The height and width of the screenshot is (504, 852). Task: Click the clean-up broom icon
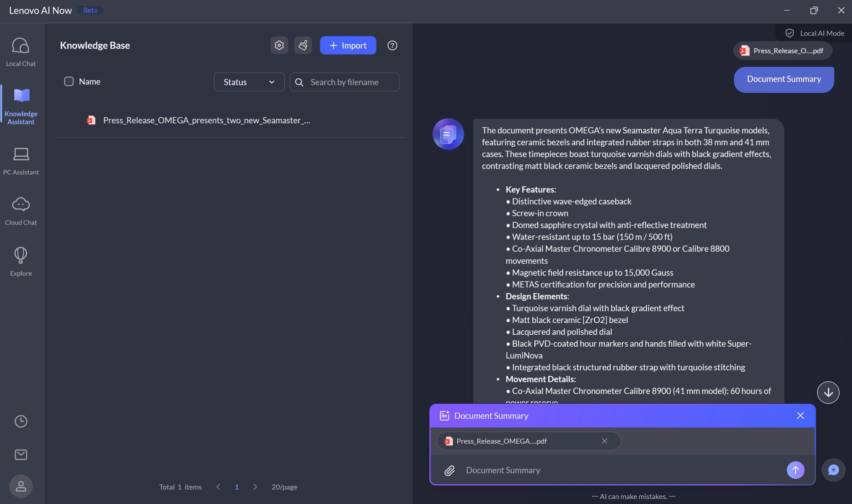(x=303, y=45)
